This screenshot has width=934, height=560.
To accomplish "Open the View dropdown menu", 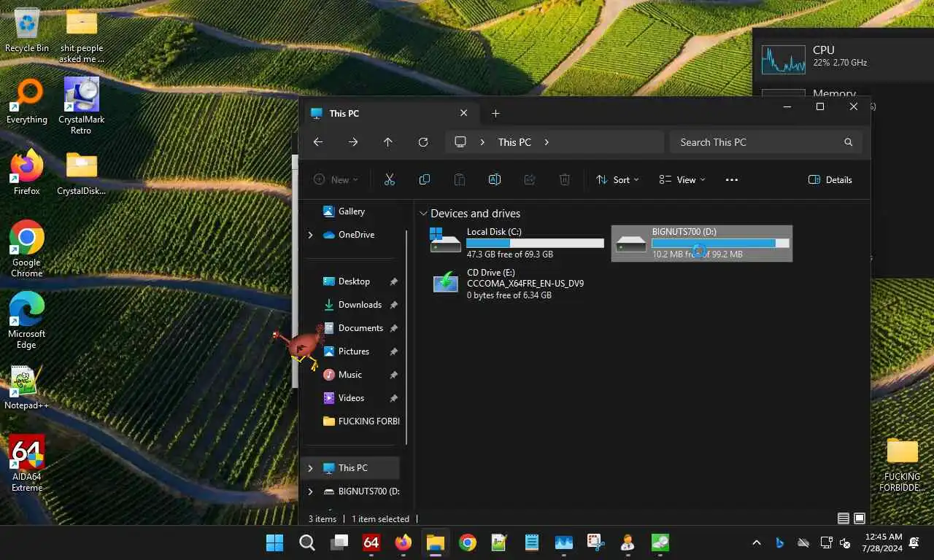I will 682,179.
